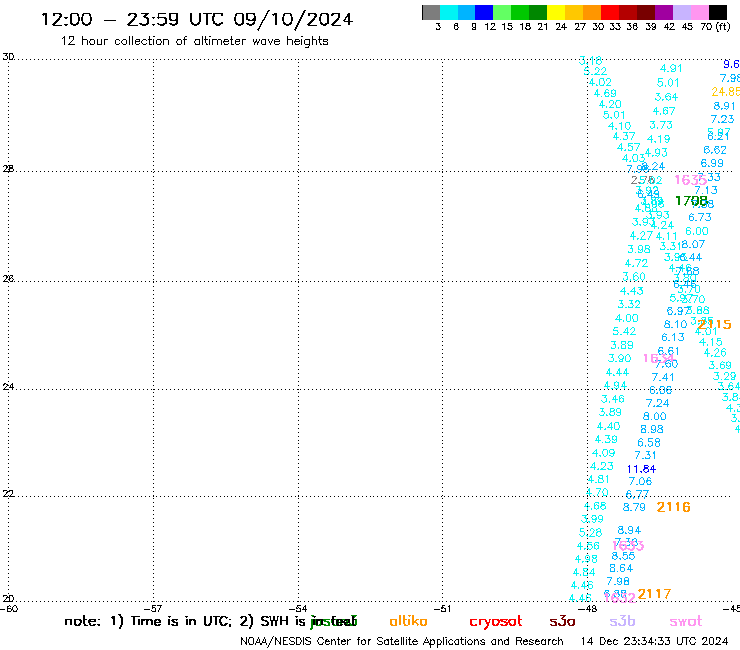Click the wave height value '8.98'
Screen dimensions: 740x650
(652, 429)
